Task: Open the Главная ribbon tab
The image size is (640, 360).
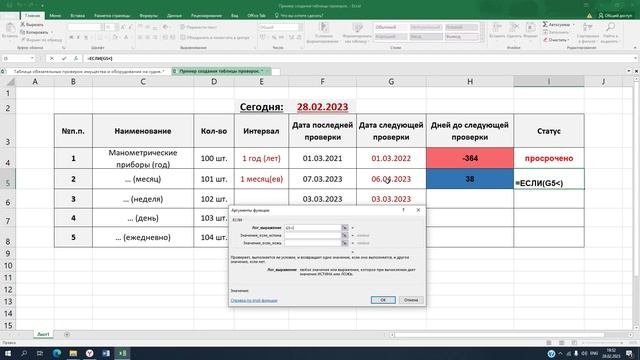Action: 33,16
